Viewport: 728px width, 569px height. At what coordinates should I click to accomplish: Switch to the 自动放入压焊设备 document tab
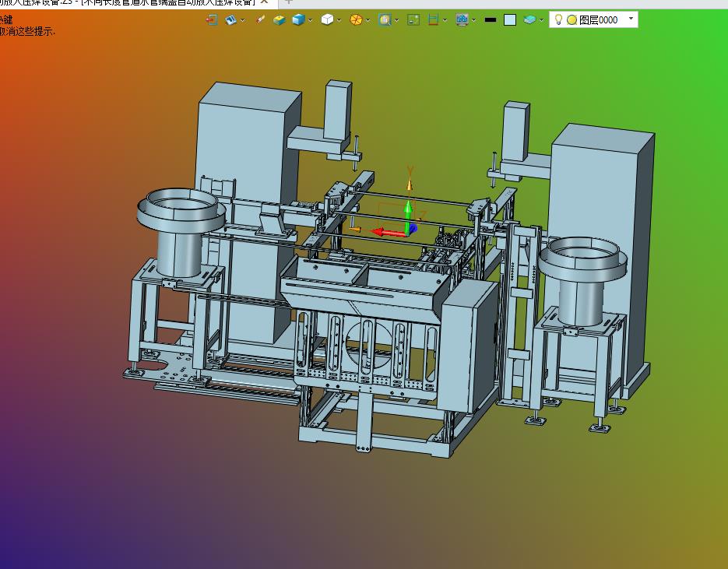(x=125, y=2)
